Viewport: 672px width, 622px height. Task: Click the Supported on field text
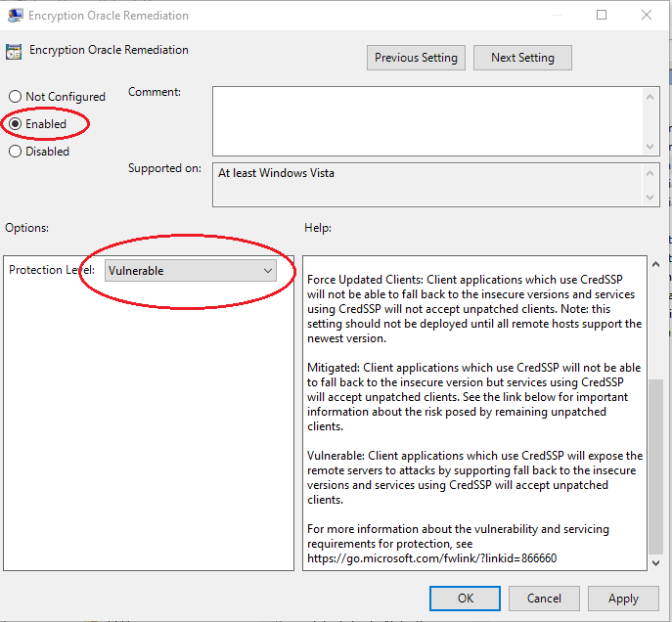pyautogui.click(x=276, y=173)
